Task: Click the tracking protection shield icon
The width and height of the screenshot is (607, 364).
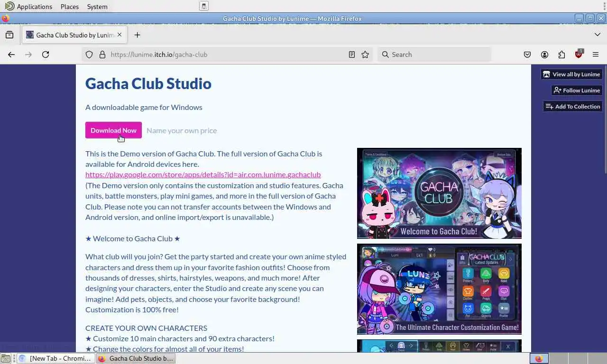Action: pos(89,55)
